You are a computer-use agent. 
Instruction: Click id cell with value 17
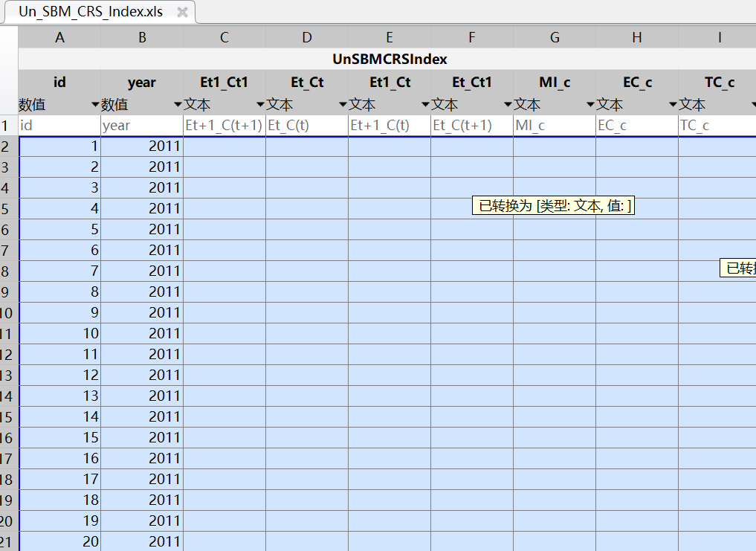(x=59, y=479)
